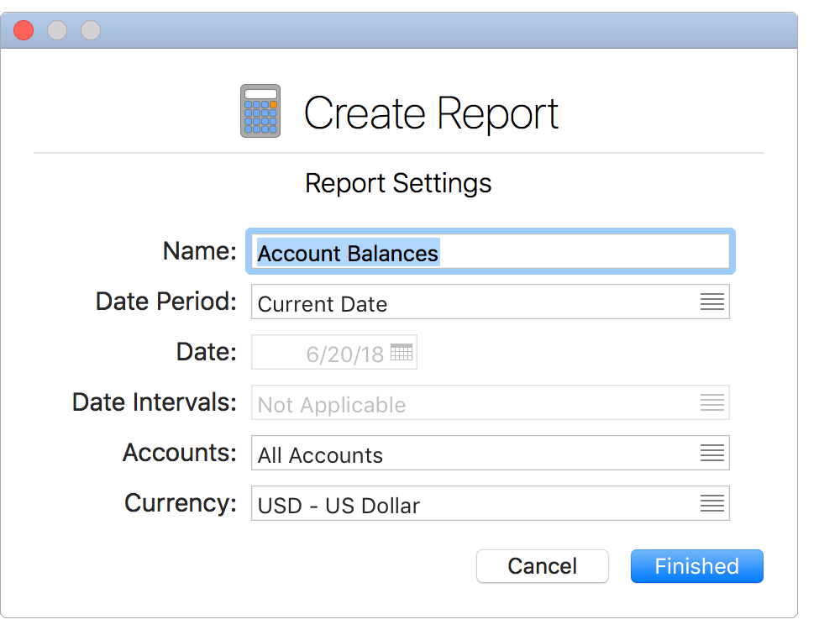Click the menu lines icon on Date Period field
Image resolution: width=840 pixels, height=630 pixels.
click(712, 302)
